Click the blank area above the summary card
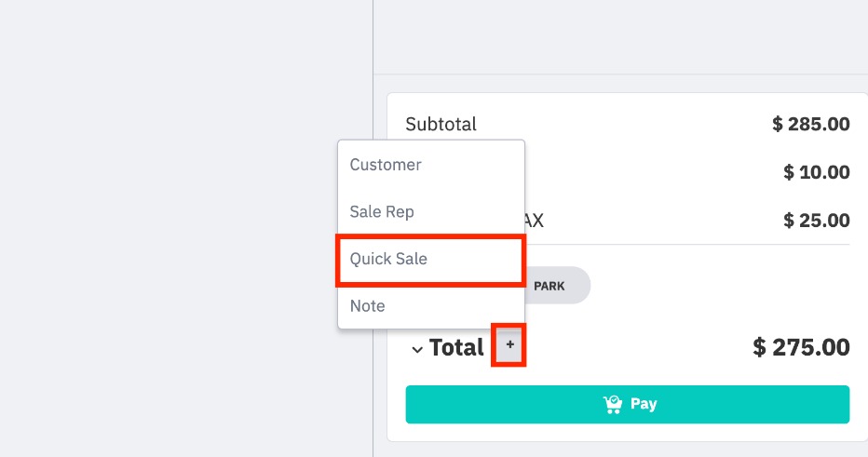The width and height of the screenshot is (868, 457). point(620,36)
